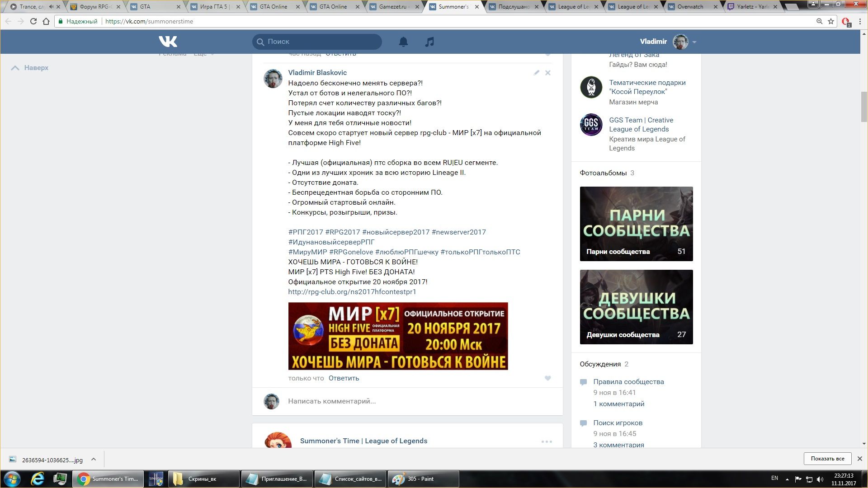
Task: Switch to the Gamezet.ru browser tab
Action: (392, 7)
